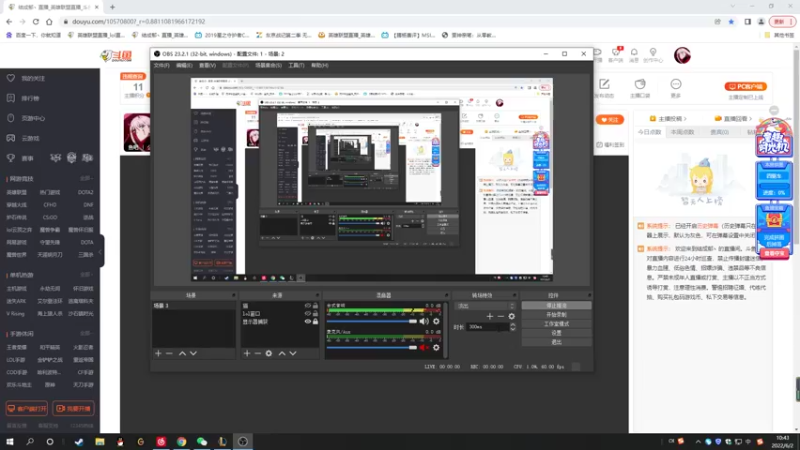This screenshot has width=800, height=450.
Task: Open the 帮助(H) menu in OBS
Action: coord(320,65)
